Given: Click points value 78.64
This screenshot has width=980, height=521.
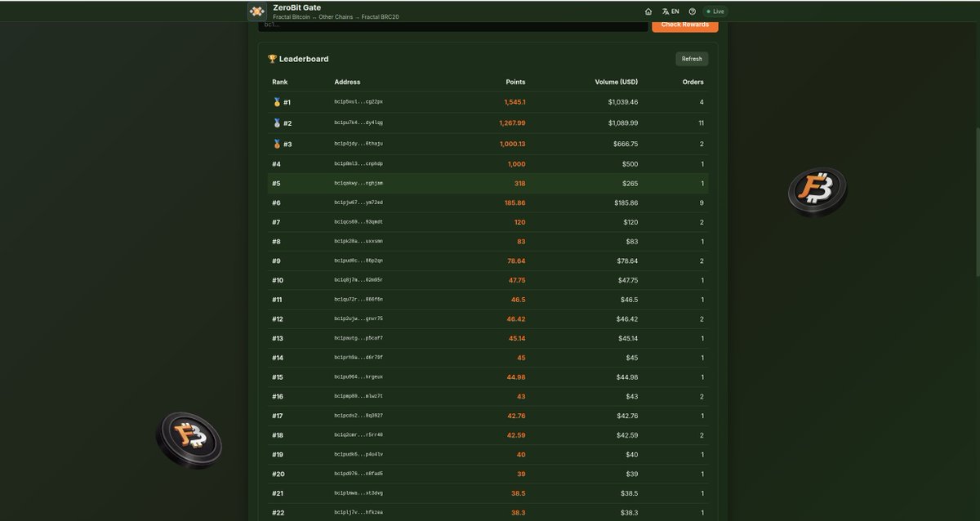Looking at the screenshot, I should (x=516, y=260).
